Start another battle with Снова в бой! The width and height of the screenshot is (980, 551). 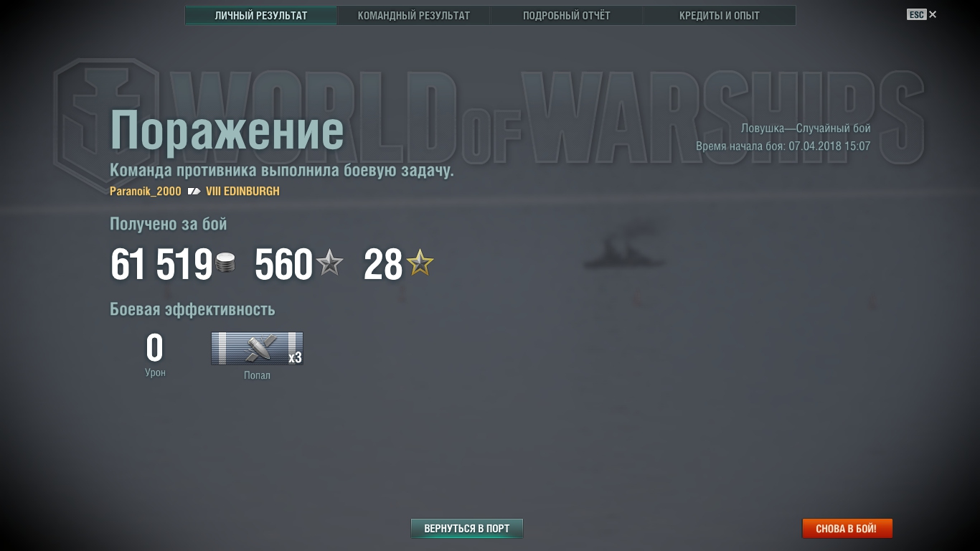[x=847, y=529]
